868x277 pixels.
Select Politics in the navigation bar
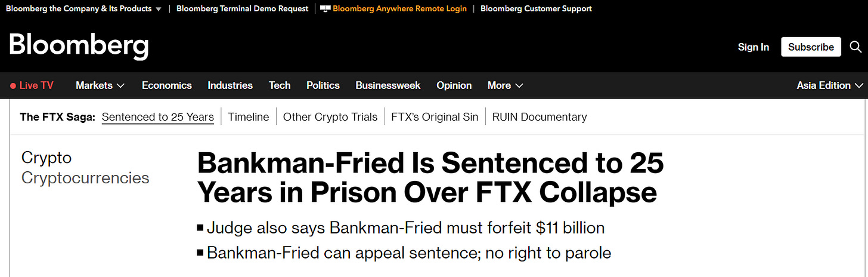(x=323, y=85)
